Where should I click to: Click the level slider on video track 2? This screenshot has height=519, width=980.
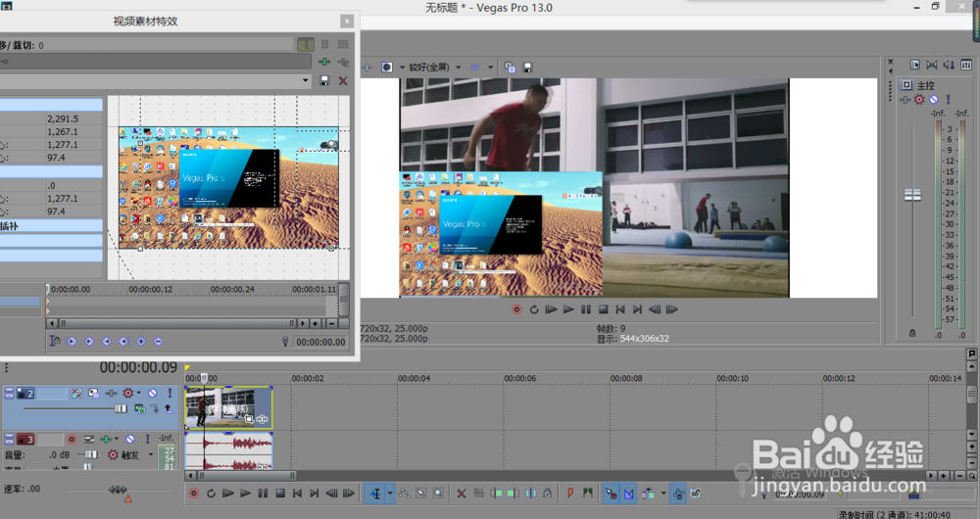click(x=121, y=408)
